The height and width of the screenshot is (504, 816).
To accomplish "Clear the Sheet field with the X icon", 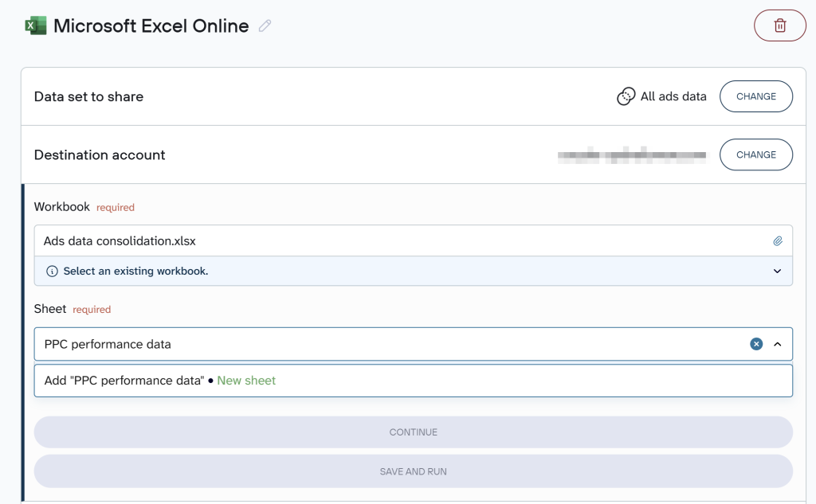I will (756, 344).
